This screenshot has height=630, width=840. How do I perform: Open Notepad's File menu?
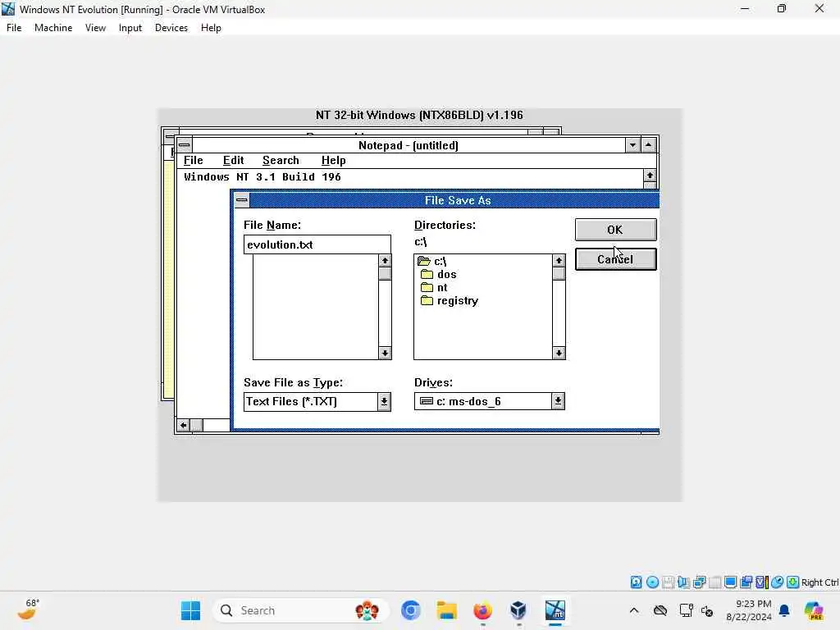click(194, 160)
